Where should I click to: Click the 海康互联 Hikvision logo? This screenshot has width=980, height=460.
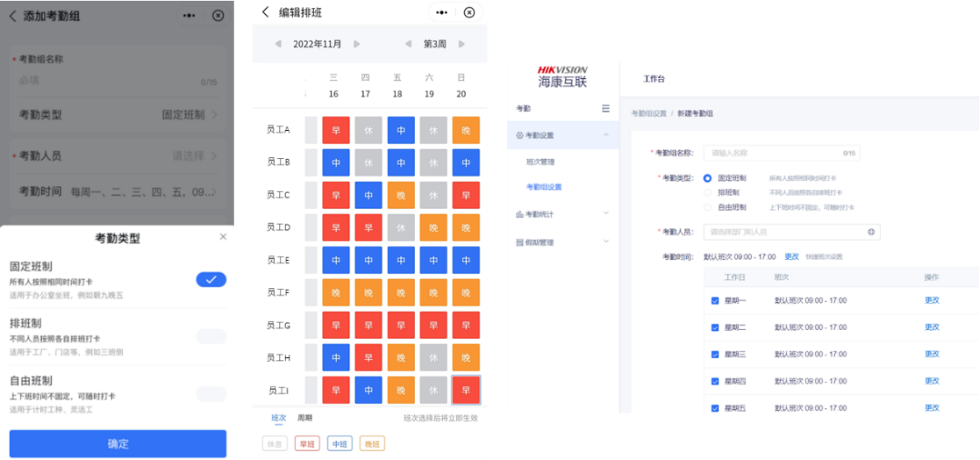tap(561, 76)
